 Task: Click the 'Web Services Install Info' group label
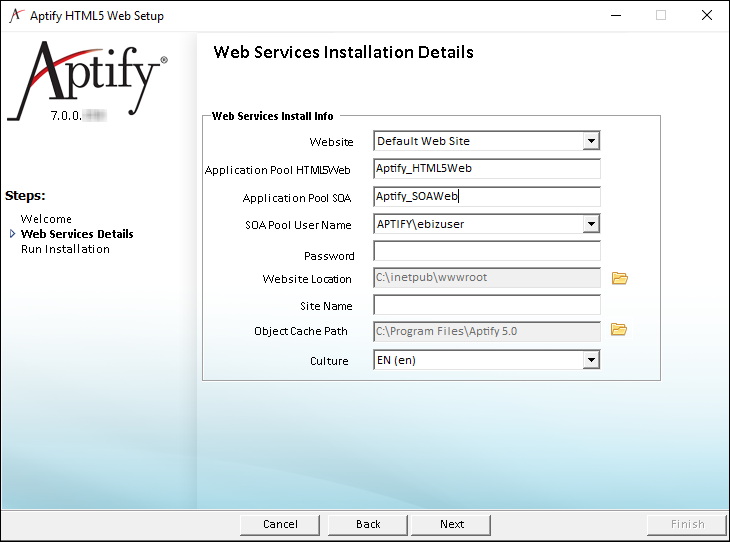[x=272, y=116]
